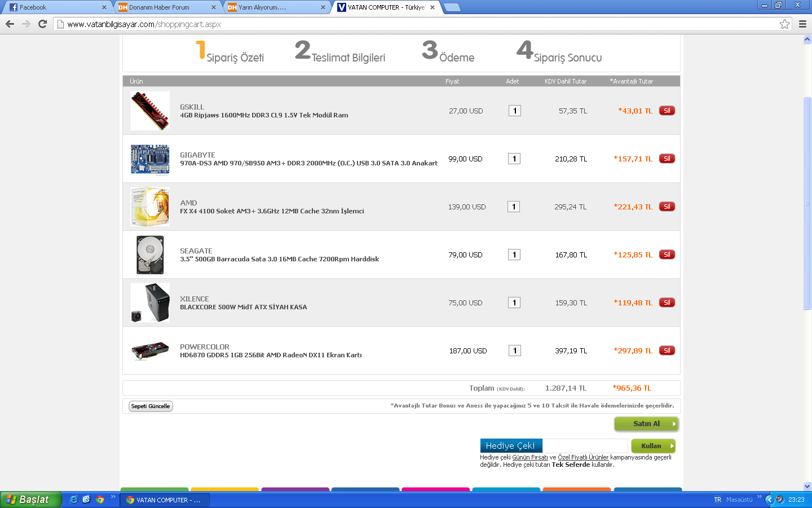This screenshot has height=508, width=812.
Task: Reload the page with refresh icon
Action: (42, 24)
